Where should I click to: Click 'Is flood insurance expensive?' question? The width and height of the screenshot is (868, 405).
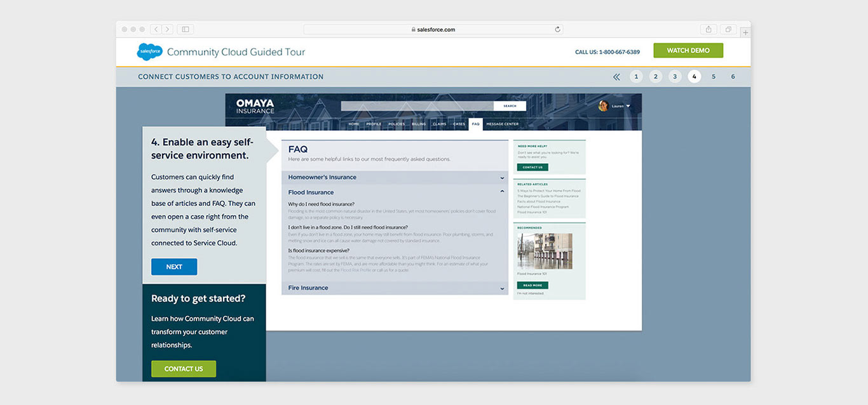[319, 251]
